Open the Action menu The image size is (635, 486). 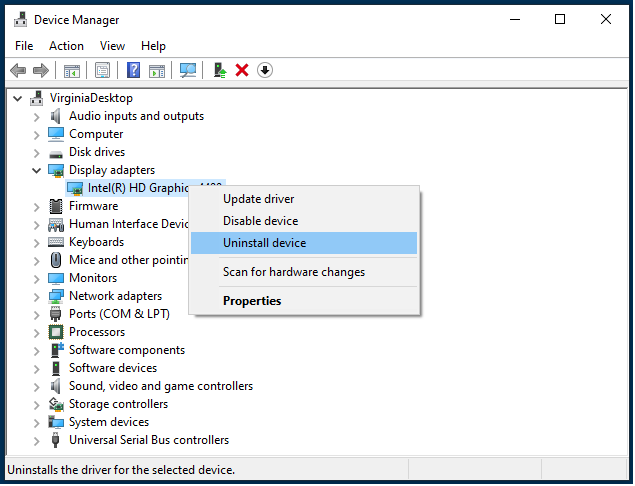point(66,46)
